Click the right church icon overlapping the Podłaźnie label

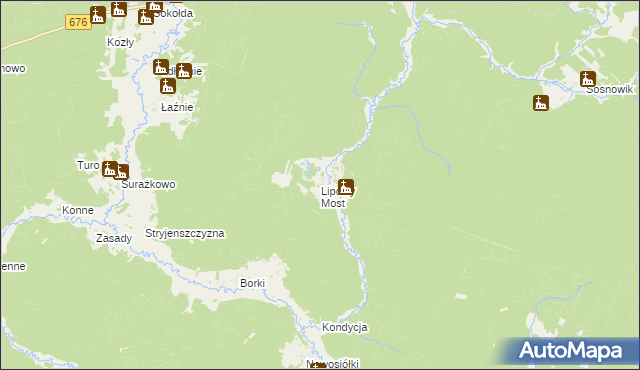[184, 71]
